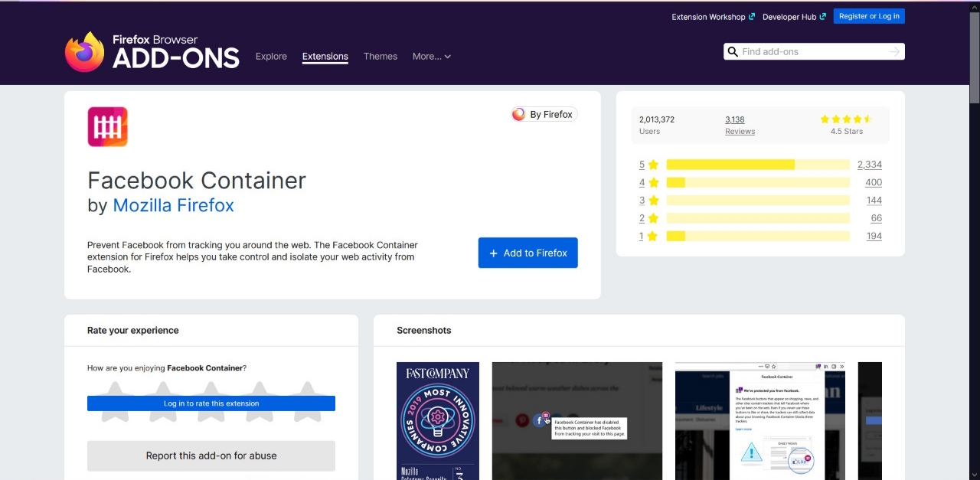This screenshot has width=980, height=480.
Task: Click the 2,013,372 Users text
Action: [x=657, y=125]
